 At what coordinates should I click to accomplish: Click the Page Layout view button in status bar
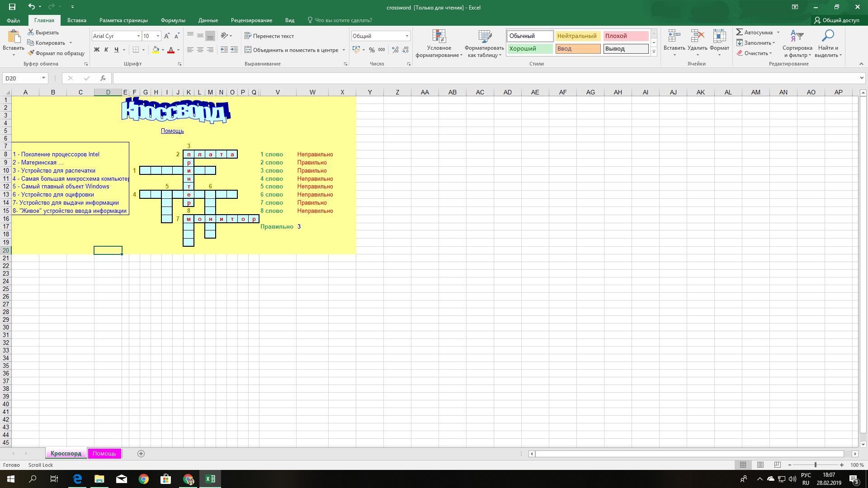pyautogui.click(x=760, y=465)
